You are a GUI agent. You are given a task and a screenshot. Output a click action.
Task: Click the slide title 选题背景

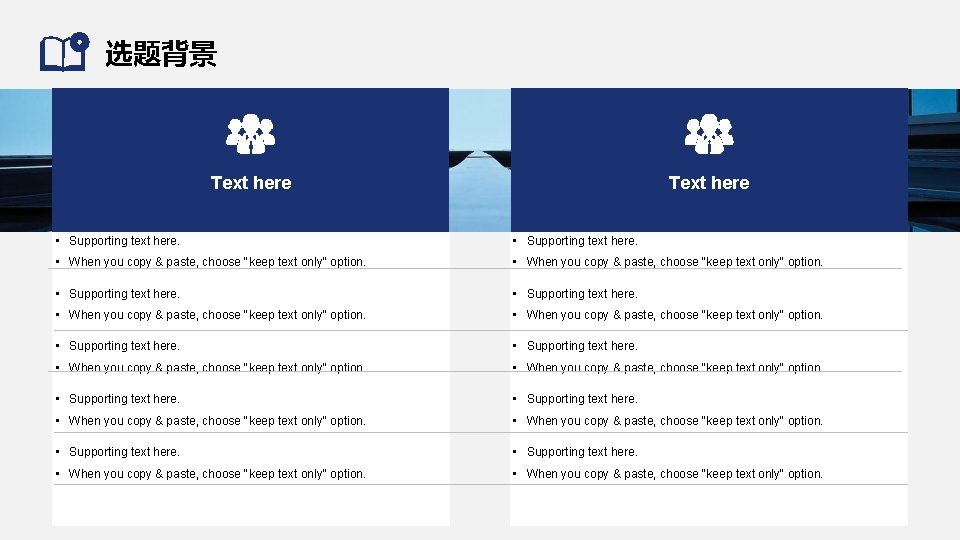161,54
